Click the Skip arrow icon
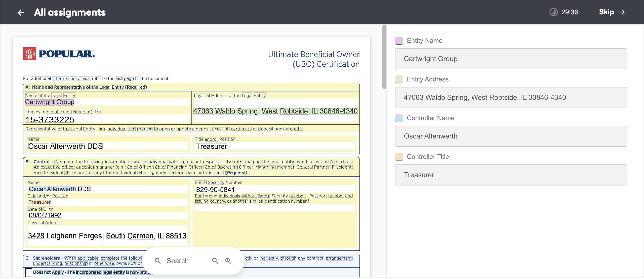The width and height of the screenshot is (644, 279). (x=622, y=12)
